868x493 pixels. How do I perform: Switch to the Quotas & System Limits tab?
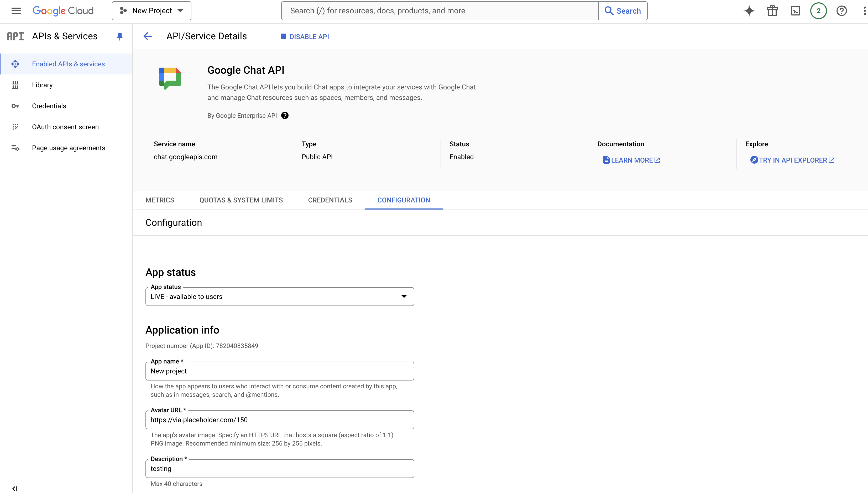[x=241, y=200]
